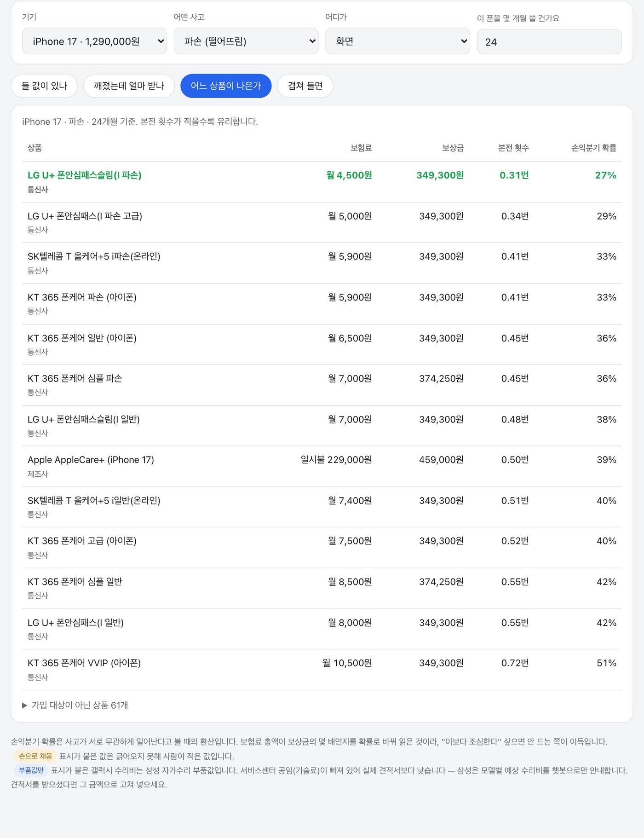This screenshot has width=644, height=838.
Task: Click the Apple AppleCare+ (iPhone 17) row
Action: 322,466
